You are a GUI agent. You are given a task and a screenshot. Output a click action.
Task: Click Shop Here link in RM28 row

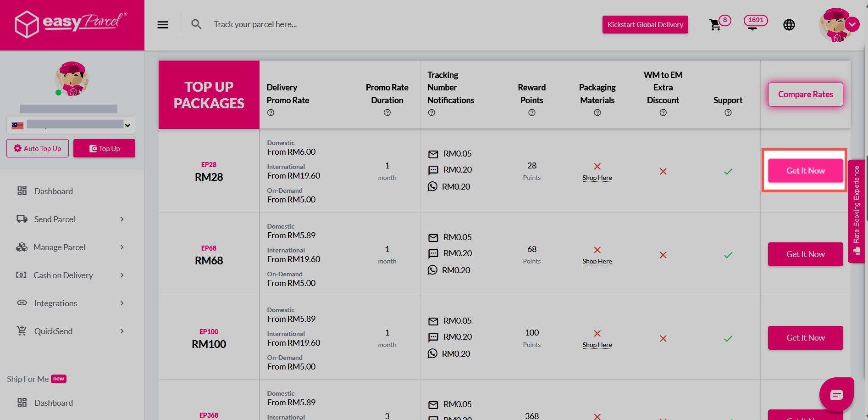pyautogui.click(x=597, y=178)
